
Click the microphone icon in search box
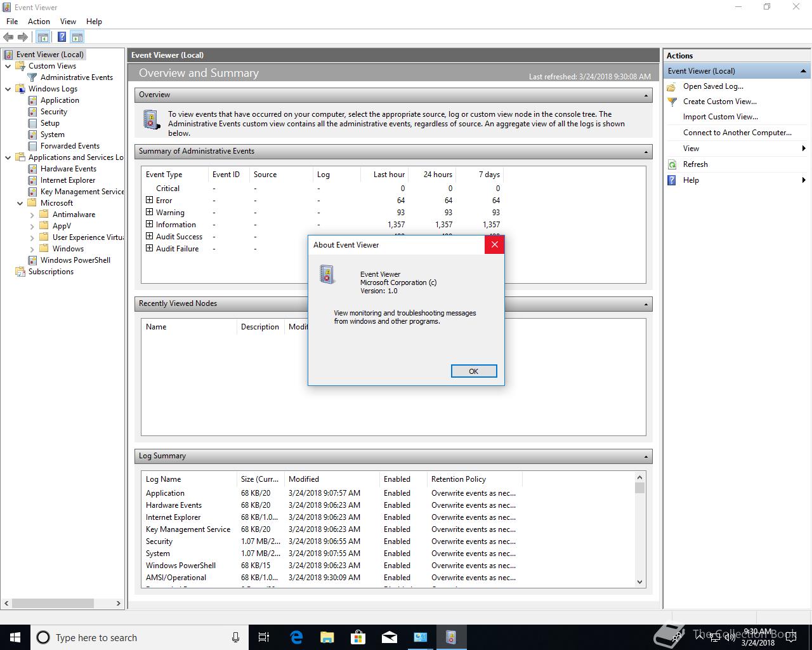235,637
